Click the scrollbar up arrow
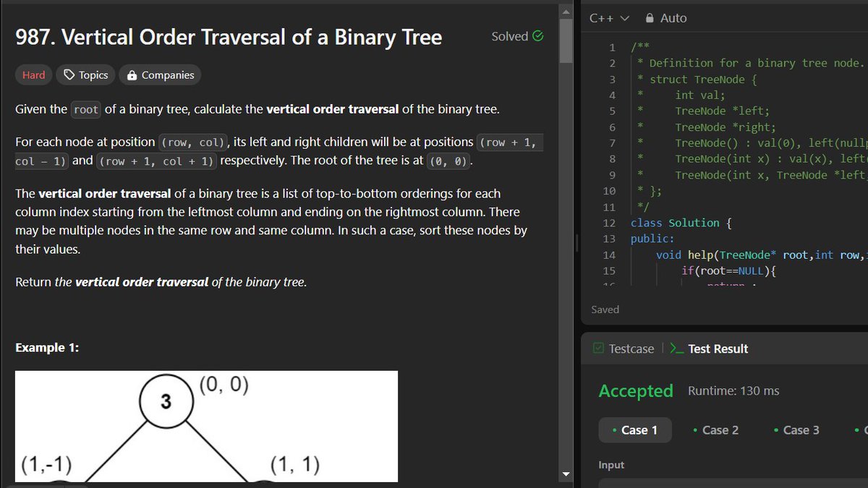 pos(566,10)
